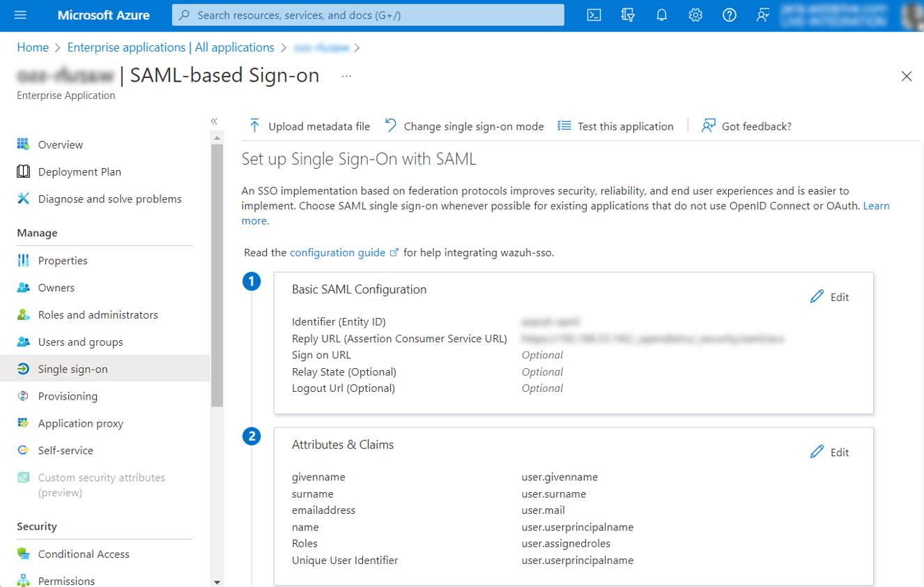This screenshot has width=924, height=587.
Task: Click the search resources input field
Action: pyautogui.click(x=368, y=15)
